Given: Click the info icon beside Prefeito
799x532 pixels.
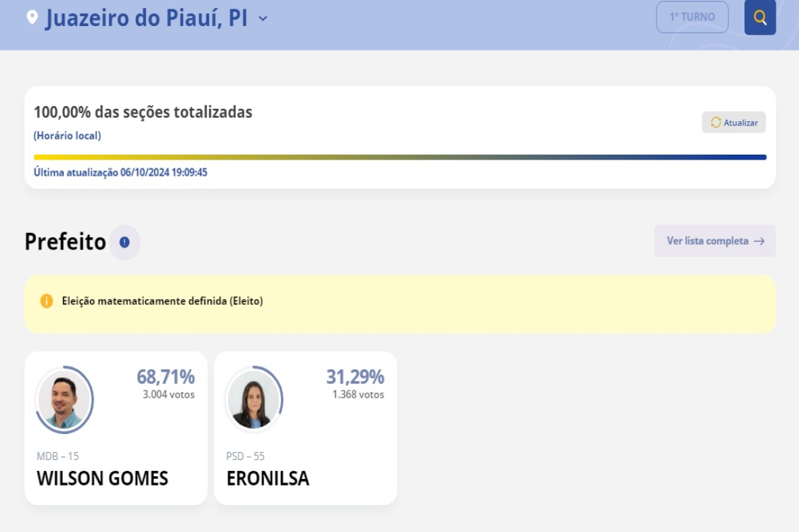Looking at the screenshot, I should (x=124, y=242).
